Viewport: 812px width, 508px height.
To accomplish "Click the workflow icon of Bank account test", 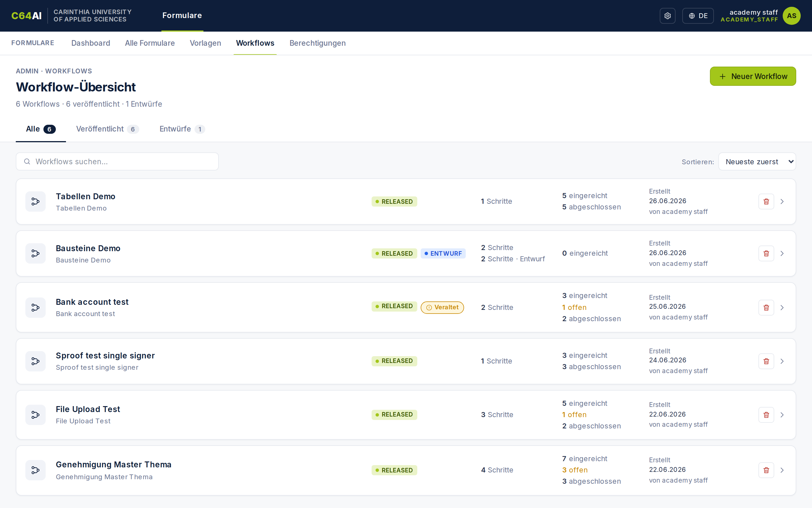I will [x=36, y=307].
